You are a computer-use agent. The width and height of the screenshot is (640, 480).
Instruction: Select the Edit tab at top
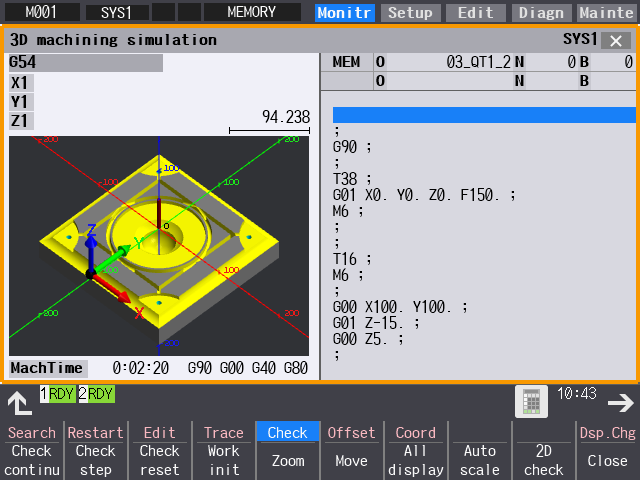click(x=476, y=13)
